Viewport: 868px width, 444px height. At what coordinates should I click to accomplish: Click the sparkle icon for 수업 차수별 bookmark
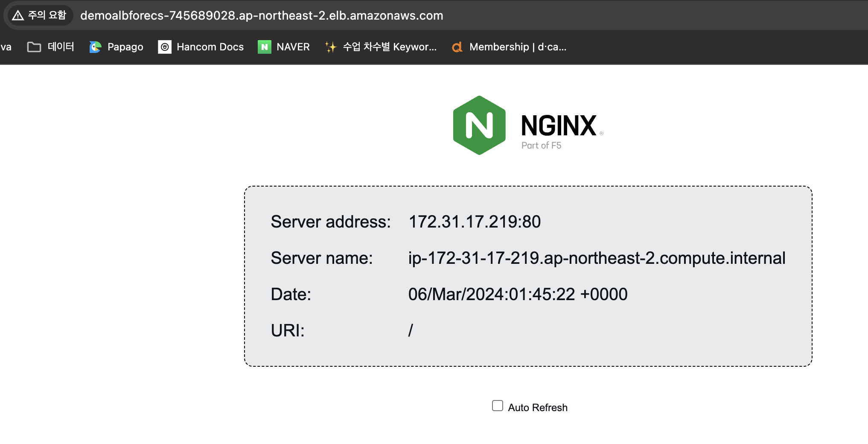(x=330, y=47)
